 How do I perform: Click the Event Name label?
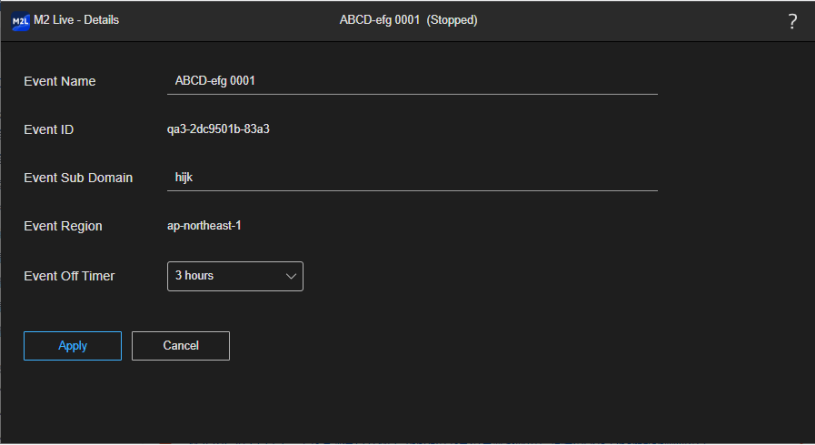pyautogui.click(x=60, y=82)
